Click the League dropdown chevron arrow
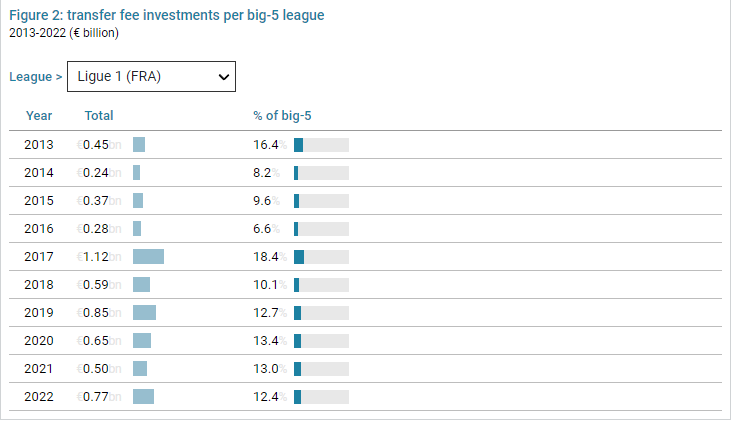This screenshot has height=421, width=731. pyautogui.click(x=222, y=76)
